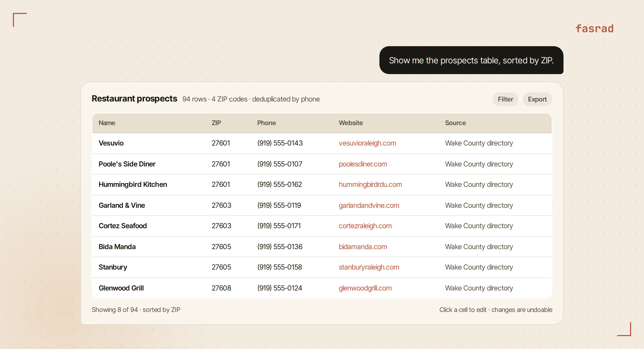644x349 pixels.
Task: Open the glenwoodgrill.com link
Action: pos(365,288)
